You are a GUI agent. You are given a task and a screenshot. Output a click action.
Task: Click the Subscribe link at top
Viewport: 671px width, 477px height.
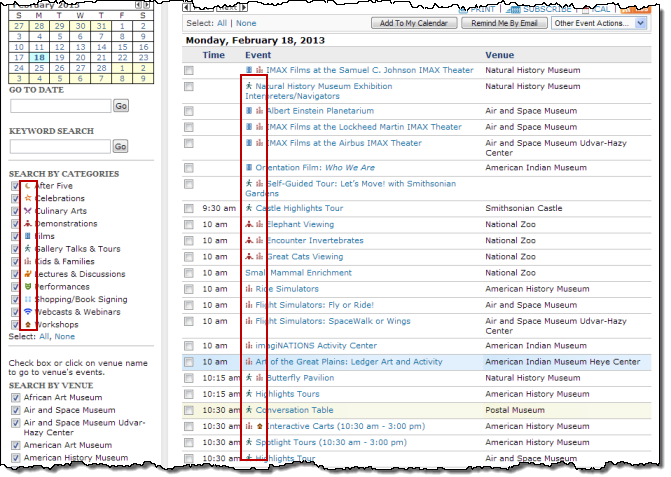547,9
